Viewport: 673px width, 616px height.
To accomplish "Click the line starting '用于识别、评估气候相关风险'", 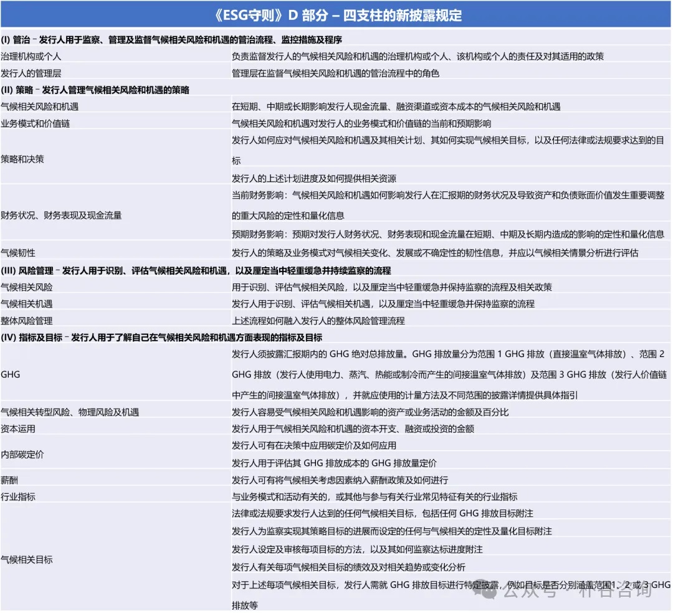I will [392, 287].
